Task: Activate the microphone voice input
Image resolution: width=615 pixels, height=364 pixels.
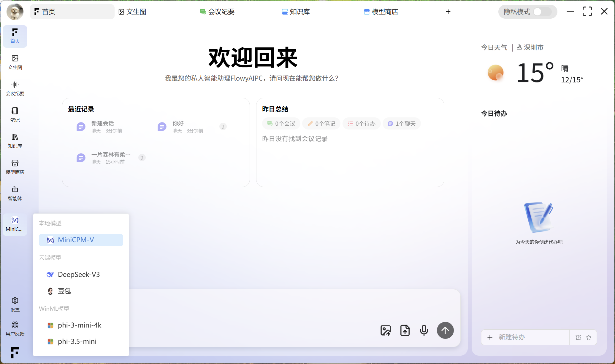Action: (x=424, y=330)
